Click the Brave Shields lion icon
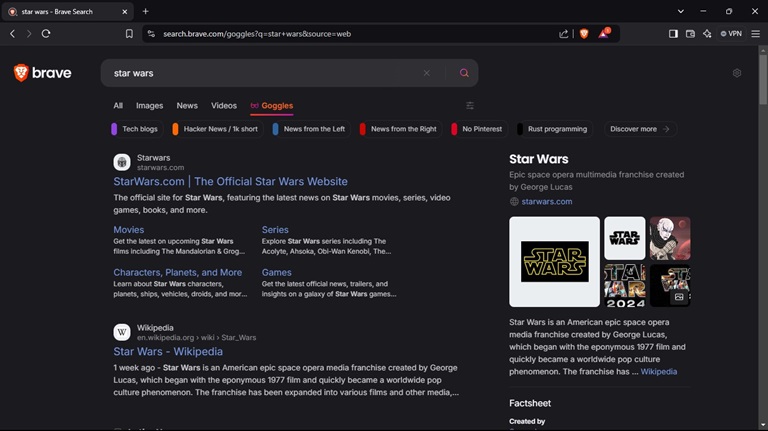Viewport: 768px width, 431px height. click(x=584, y=33)
